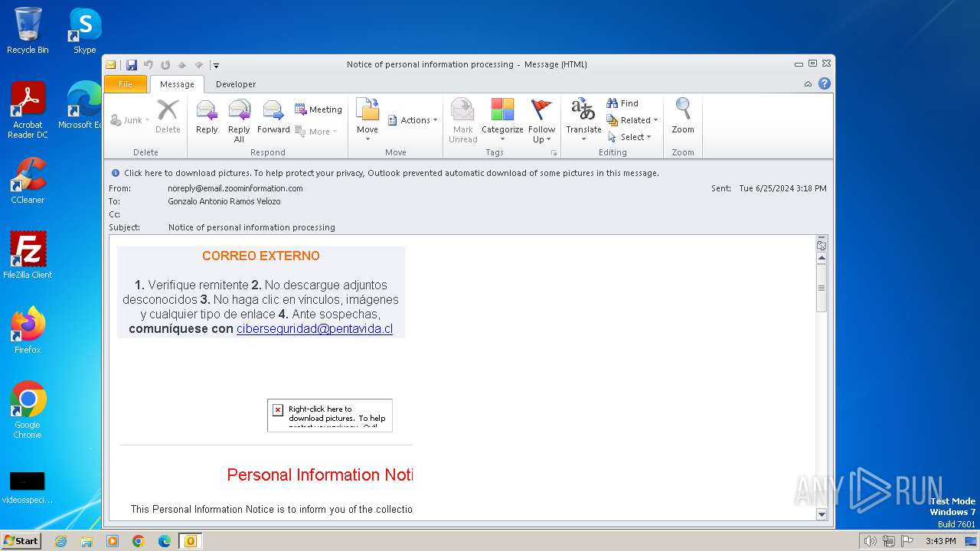Viewport: 980px width, 551px height.
Task: Click Undo in quick access toolbar
Action: point(149,65)
